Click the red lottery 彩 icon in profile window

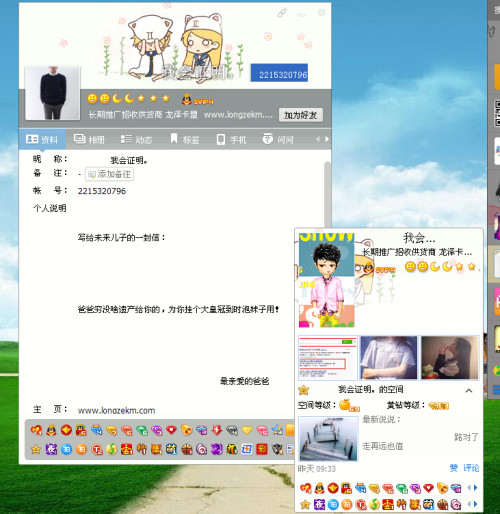click(262, 449)
